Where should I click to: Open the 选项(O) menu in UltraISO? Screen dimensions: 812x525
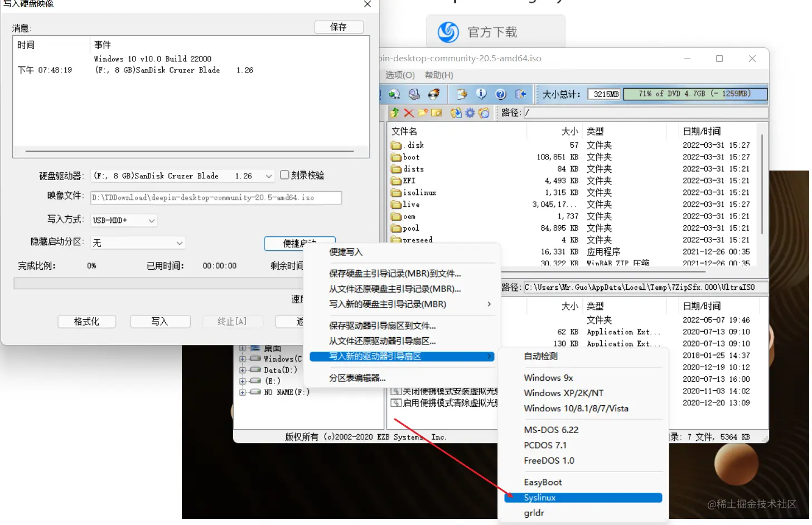400,75
